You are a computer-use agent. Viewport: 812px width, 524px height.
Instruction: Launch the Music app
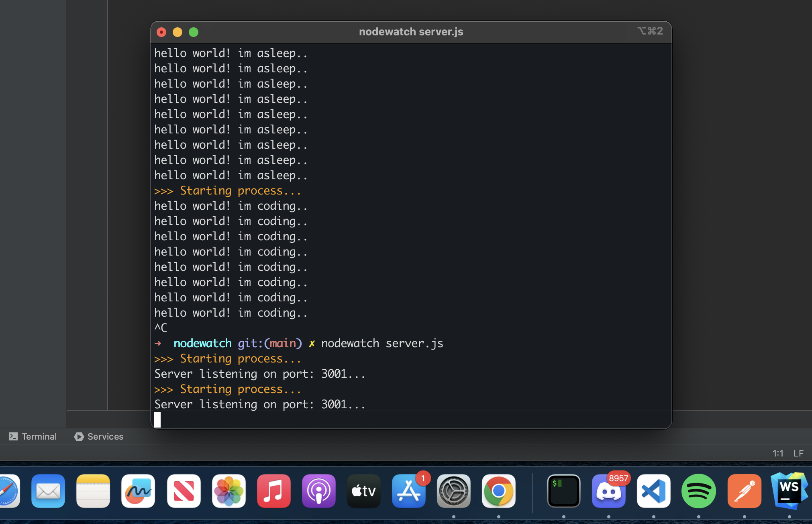coord(274,491)
